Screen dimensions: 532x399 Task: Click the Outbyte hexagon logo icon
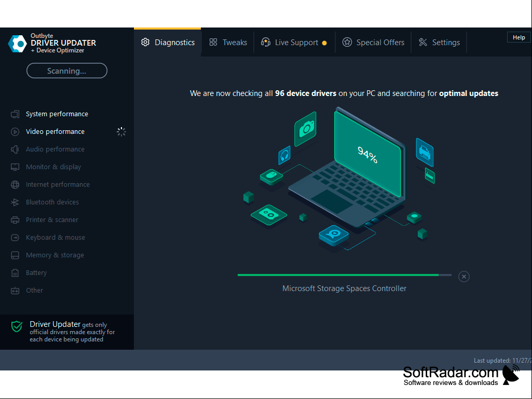[x=17, y=44]
